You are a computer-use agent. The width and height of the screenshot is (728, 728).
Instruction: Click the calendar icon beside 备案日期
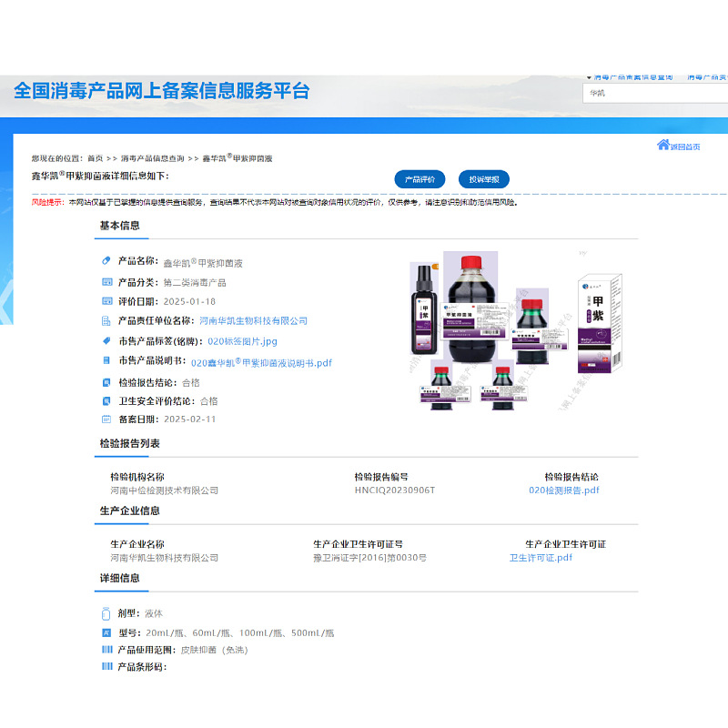click(x=106, y=420)
